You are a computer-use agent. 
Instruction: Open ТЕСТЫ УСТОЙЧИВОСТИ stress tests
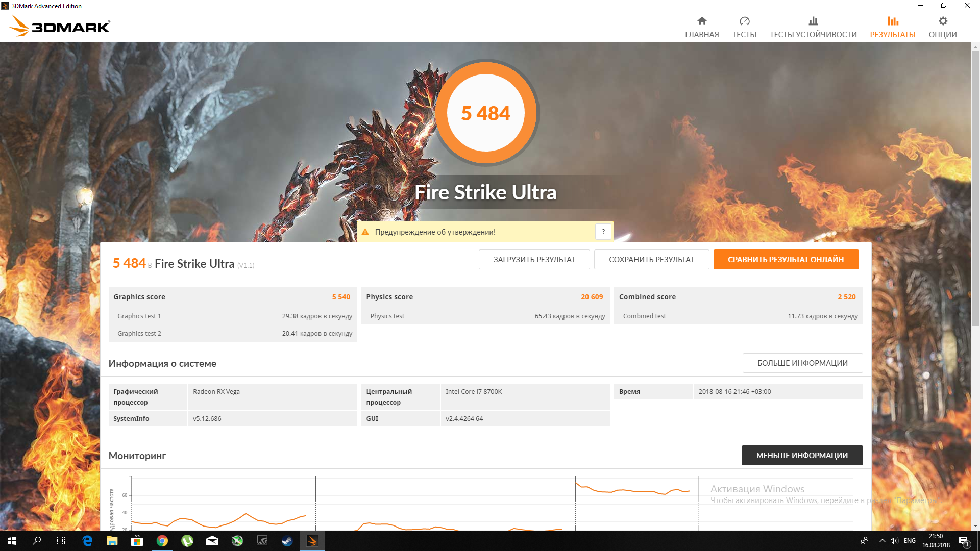813,27
